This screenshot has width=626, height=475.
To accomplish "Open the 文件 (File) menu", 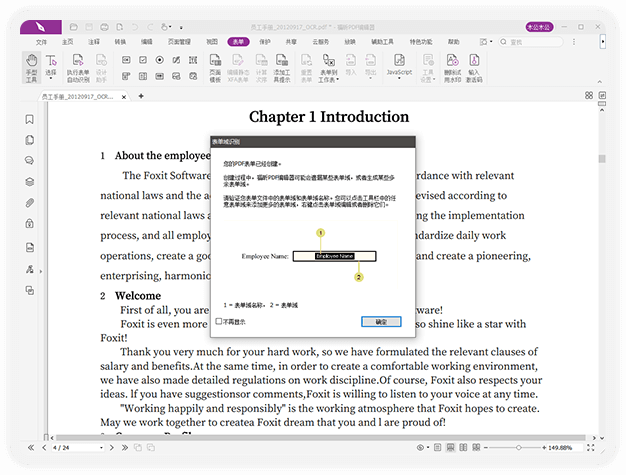I will coord(41,42).
